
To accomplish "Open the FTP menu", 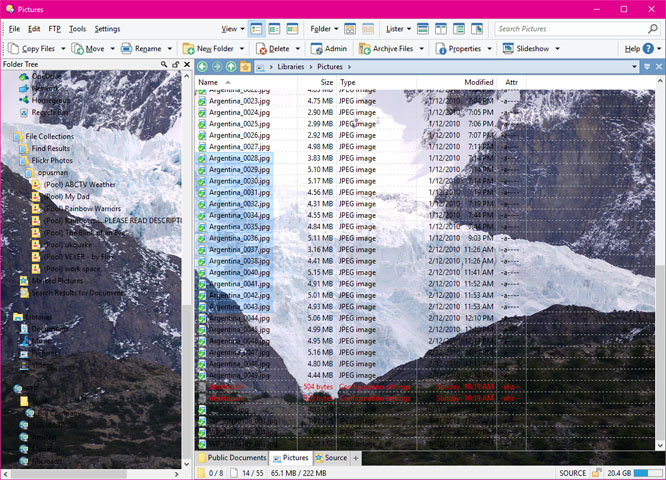I will (x=54, y=29).
